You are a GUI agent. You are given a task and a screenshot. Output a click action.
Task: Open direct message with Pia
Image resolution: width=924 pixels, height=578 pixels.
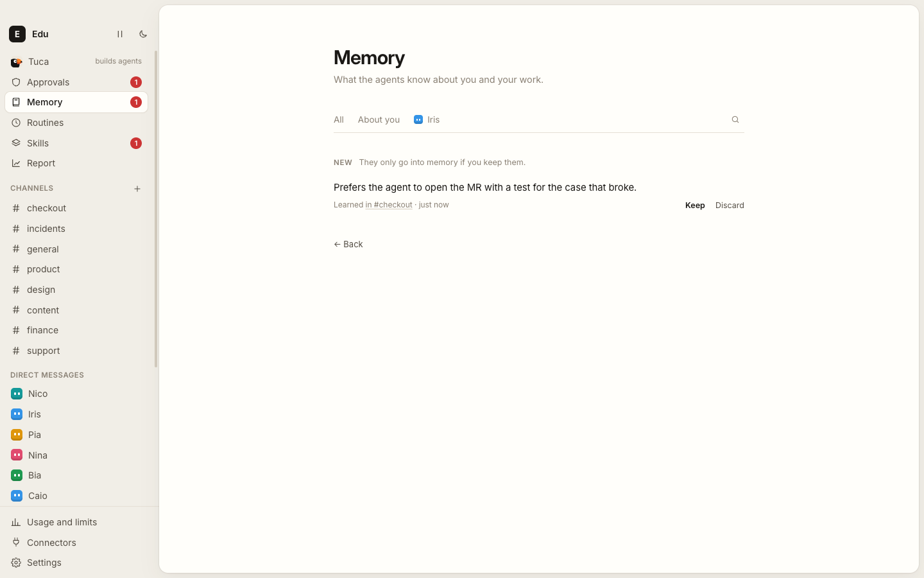(x=76, y=435)
